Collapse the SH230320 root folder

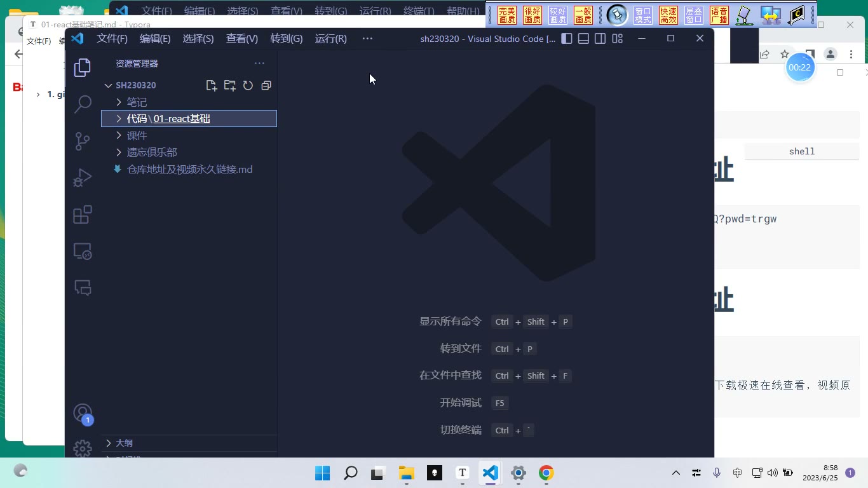(135, 85)
